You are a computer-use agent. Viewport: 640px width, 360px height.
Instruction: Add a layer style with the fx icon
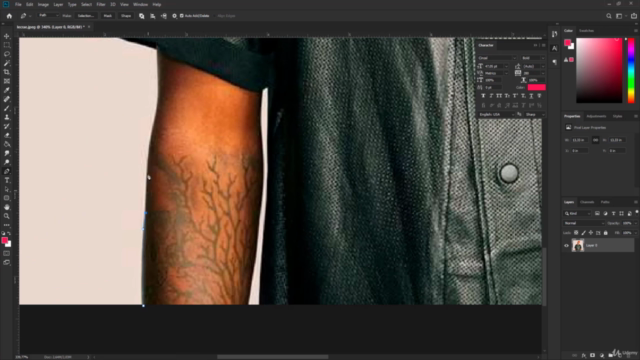click(x=584, y=356)
